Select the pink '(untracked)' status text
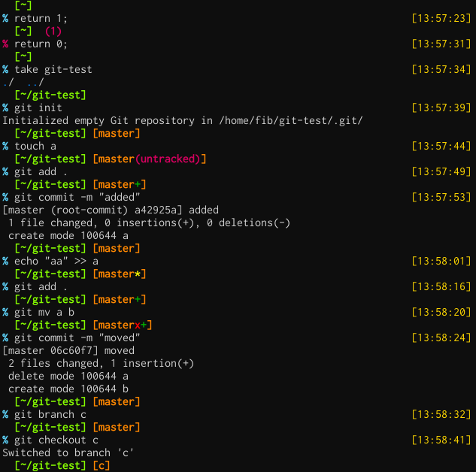 click(x=168, y=159)
